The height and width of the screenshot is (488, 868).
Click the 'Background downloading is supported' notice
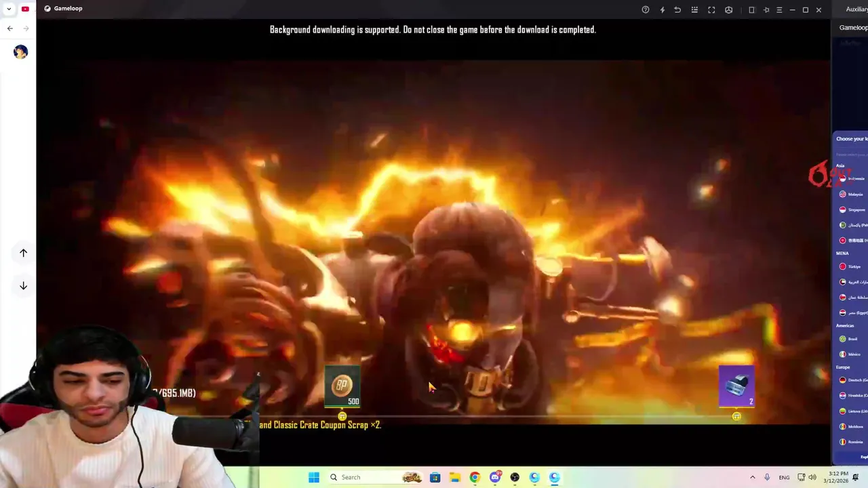coord(433,30)
